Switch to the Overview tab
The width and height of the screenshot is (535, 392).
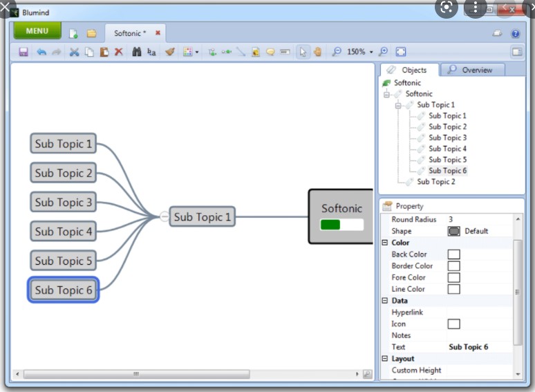pos(473,70)
